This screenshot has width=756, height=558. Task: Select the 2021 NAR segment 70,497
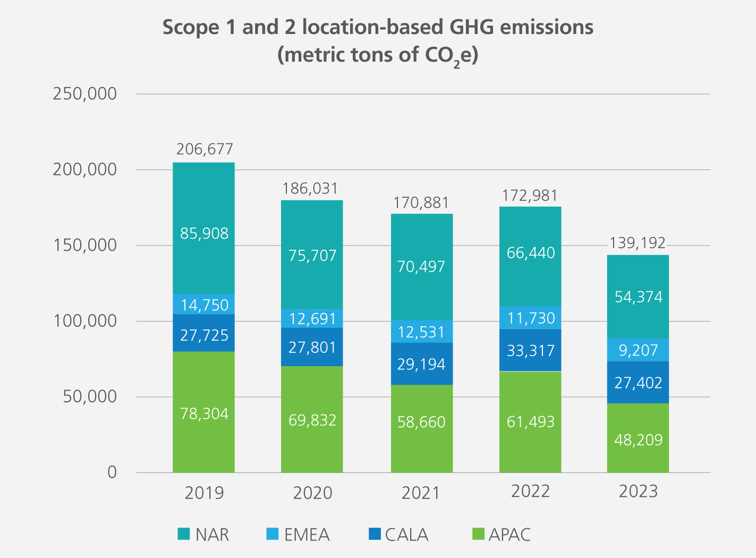(x=422, y=267)
